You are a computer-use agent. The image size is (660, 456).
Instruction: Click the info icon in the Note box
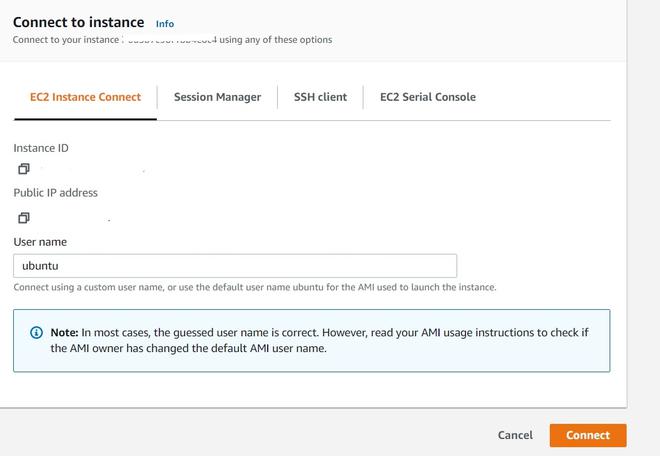(37, 332)
